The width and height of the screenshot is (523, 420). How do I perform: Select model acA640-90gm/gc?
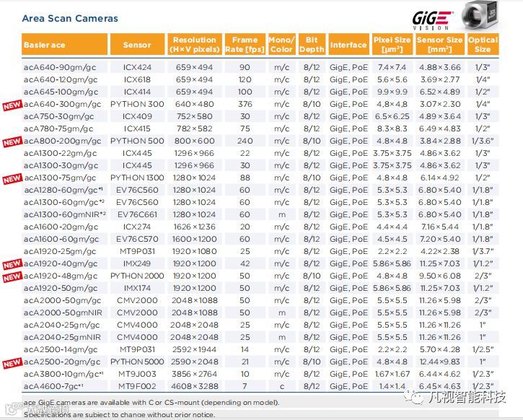click(x=60, y=67)
